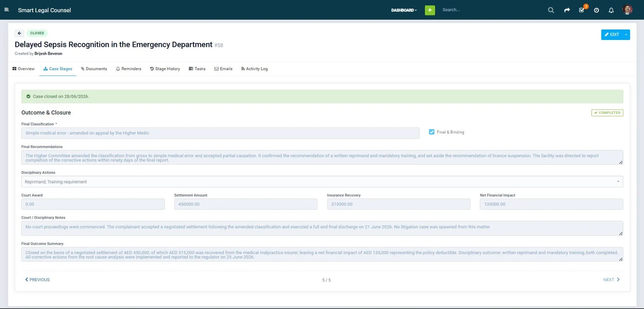This screenshot has height=309, width=644.
Task: Click the 5 / 5 stage counter
Action: coord(327,280)
